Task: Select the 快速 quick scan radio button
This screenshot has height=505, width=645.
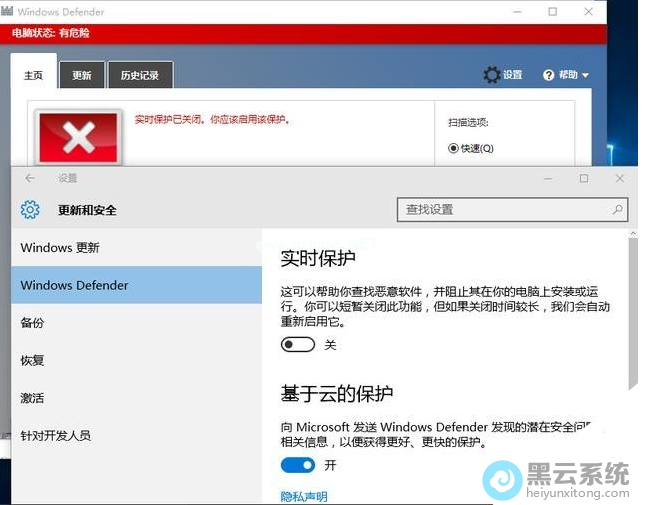Action: [x=453, y=148]
